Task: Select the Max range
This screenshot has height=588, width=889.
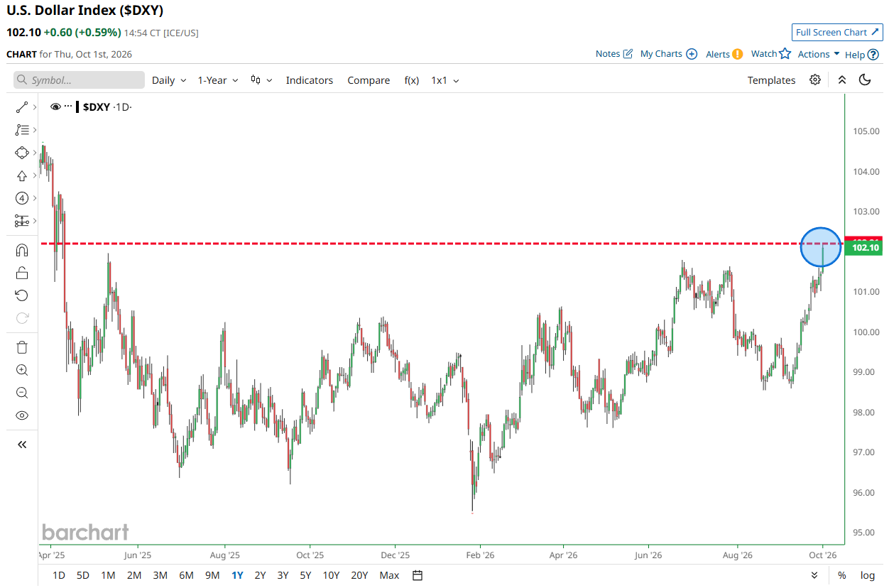Action: pyautogui.click(x=389, y=575)
